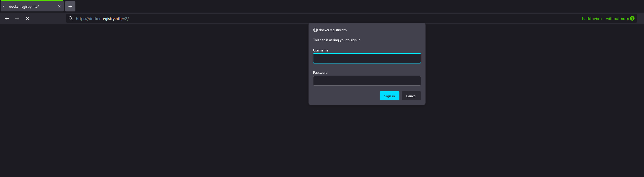Close the docker.registry.htb/ tab
This screenshot has height=177, width=644.
coord(59,6)
